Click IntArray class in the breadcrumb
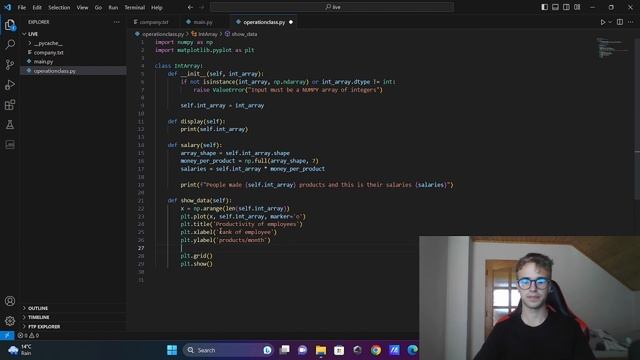640x360 pixels. pyautogui.click(x=208, y=34)
